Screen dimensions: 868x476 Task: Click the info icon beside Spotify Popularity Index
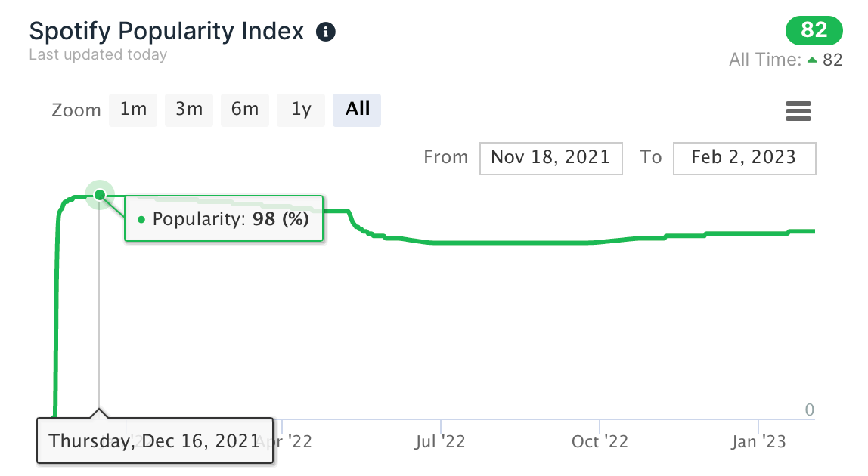326,32
